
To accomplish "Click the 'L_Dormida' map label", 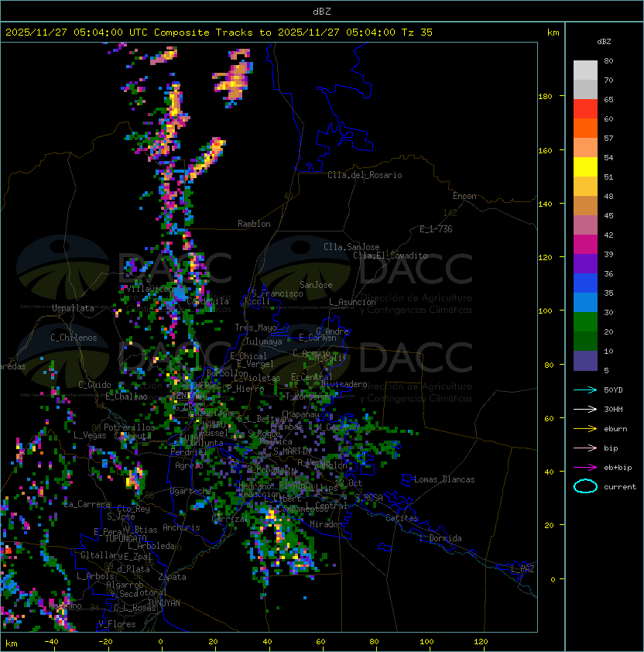I will (x=440, y=538).
